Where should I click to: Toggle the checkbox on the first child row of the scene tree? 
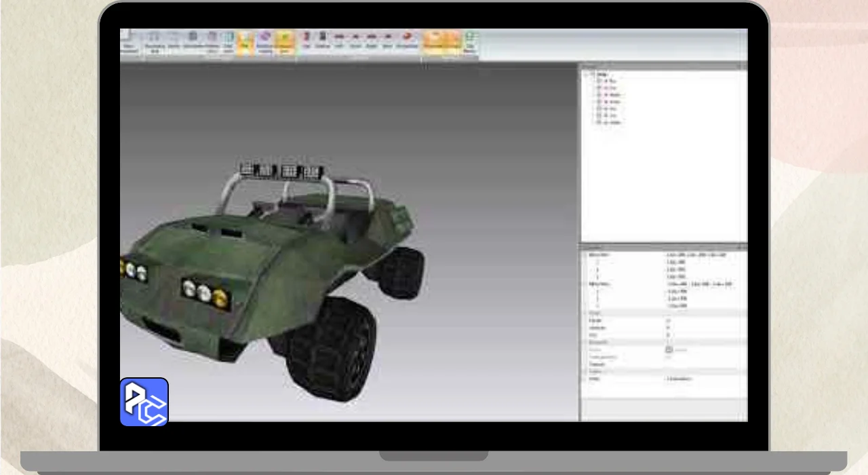(x=599, y=81)
